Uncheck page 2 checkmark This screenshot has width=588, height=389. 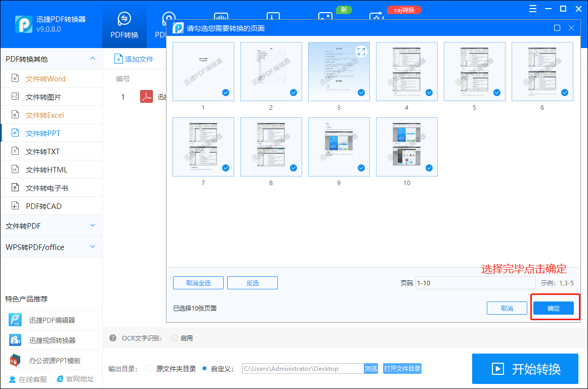(x=293, y=93)
